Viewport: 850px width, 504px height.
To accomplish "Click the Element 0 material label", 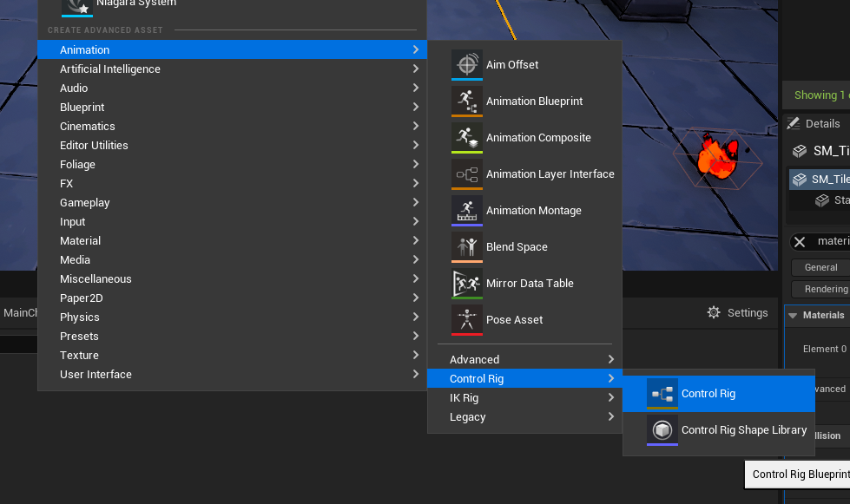I will point(825,350).
